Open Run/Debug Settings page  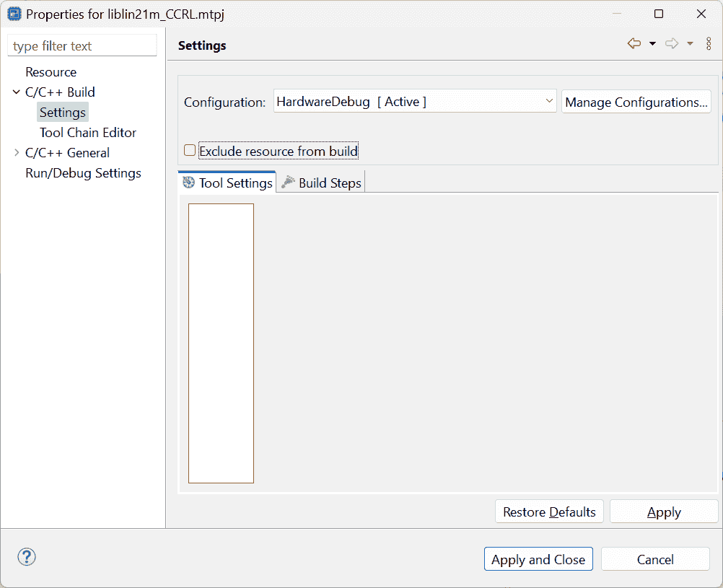[x=83, y=173]
